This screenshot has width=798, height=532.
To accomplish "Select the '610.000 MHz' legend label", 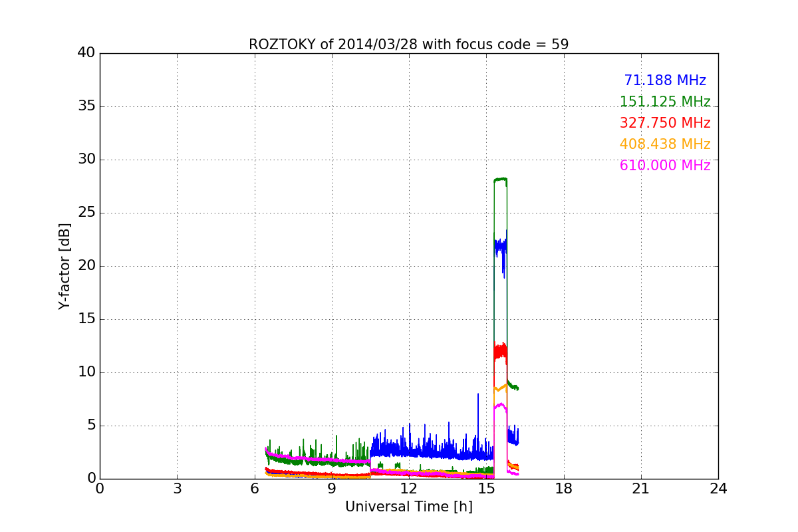I will point(665,166).
